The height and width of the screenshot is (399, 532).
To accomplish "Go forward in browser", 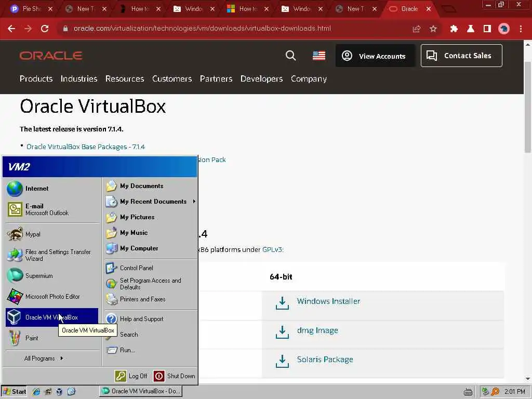I will (x=28, y=29).
